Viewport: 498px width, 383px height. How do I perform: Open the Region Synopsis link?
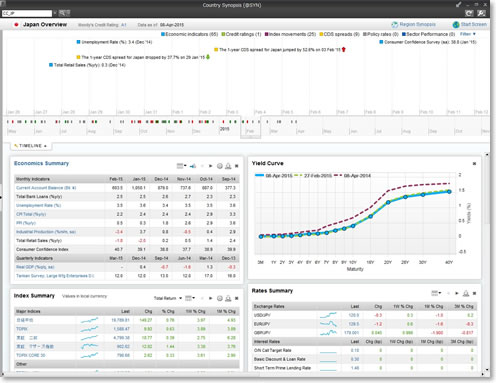pyautogui.click(x=417, y=24)
